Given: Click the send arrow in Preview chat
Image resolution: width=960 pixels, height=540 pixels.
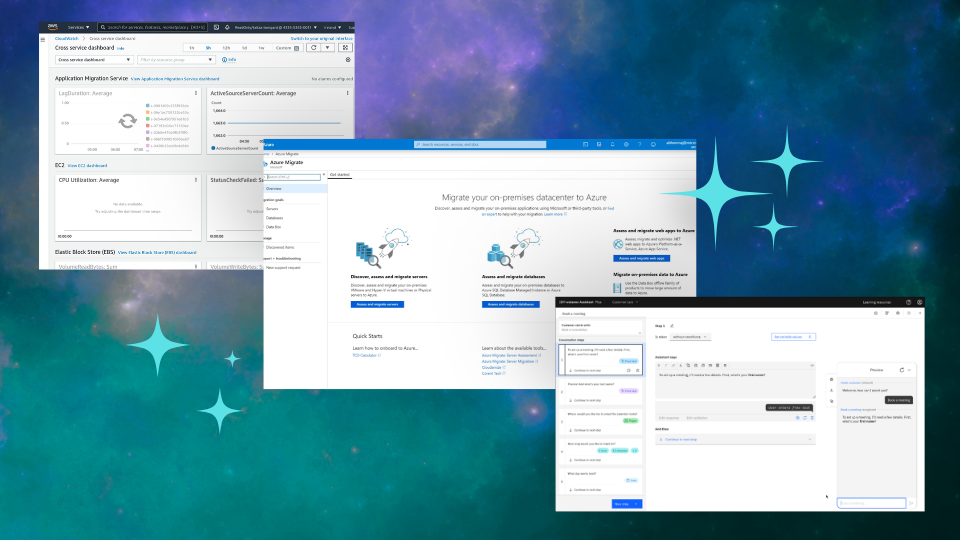Looking at the screenshot, I should pos(911,503).
